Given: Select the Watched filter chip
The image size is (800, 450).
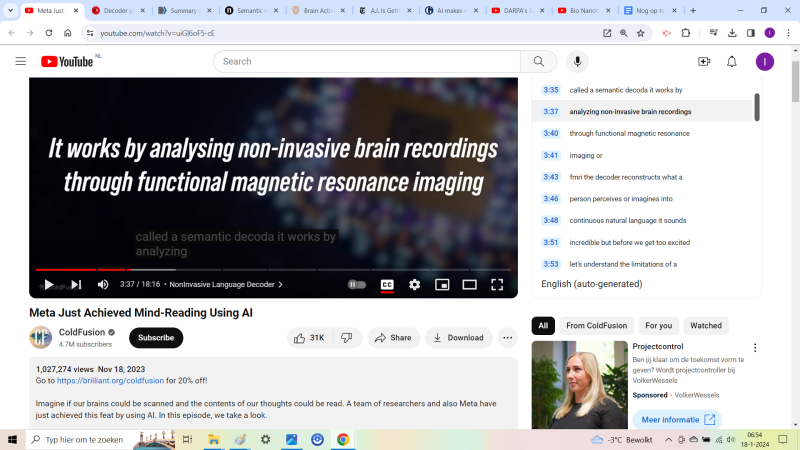Looking at the screenshot, I should tap(706, 325).
